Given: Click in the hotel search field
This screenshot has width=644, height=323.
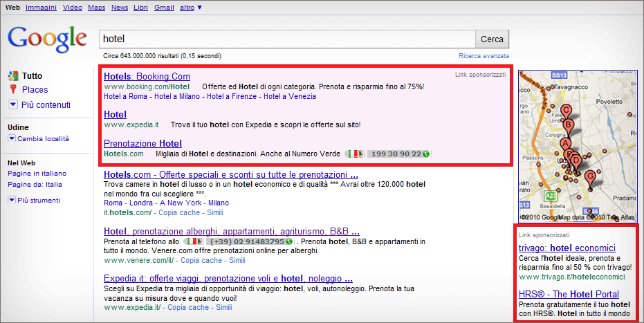Looking at the screenshot, I should click(287, 39).
